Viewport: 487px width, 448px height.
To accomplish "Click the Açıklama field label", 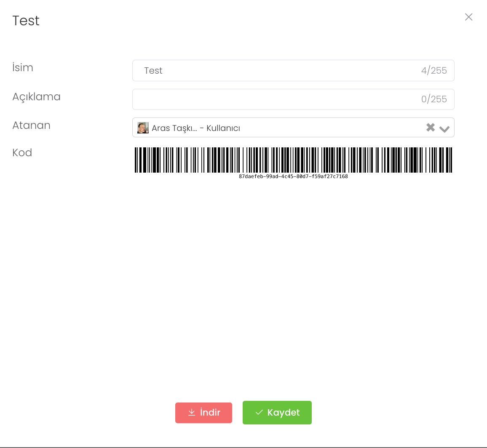I will [36, 97].
